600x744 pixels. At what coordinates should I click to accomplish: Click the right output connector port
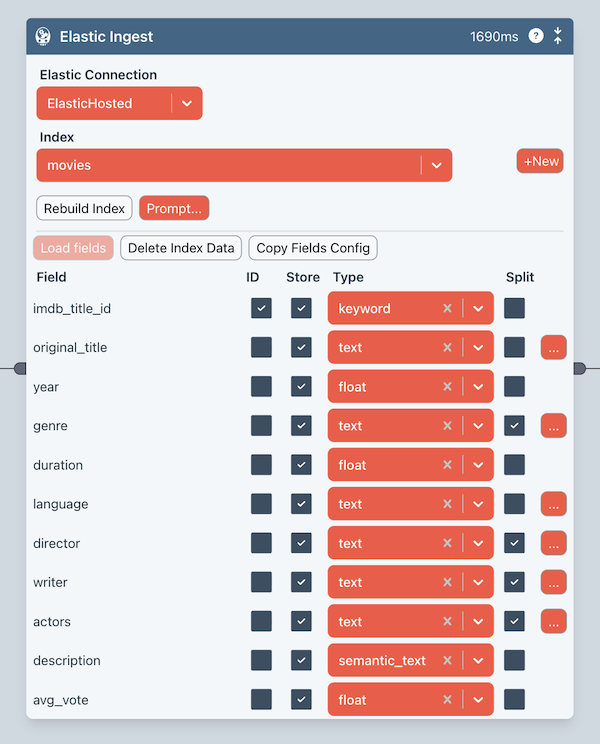coord(579,369)
